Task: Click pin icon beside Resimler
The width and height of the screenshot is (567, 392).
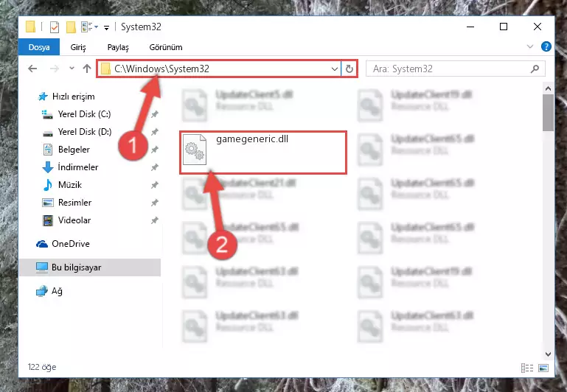Action: (155, 203)
